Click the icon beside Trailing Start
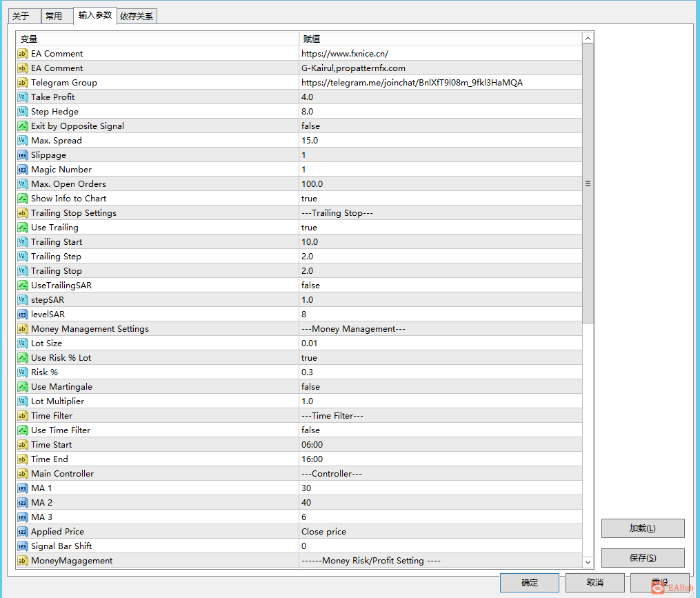 tap(22, 242)
